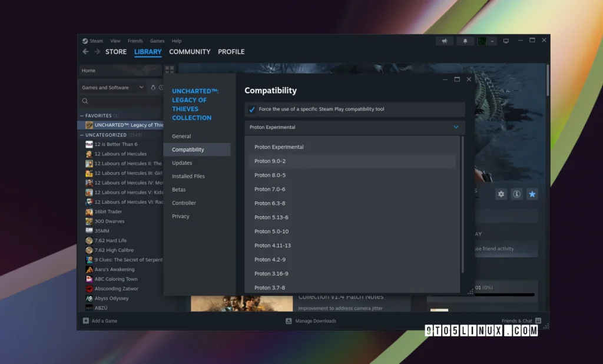Click the ABZÛ game icon
The height and width of the screenshot is (364, 603).
(90, 308)
